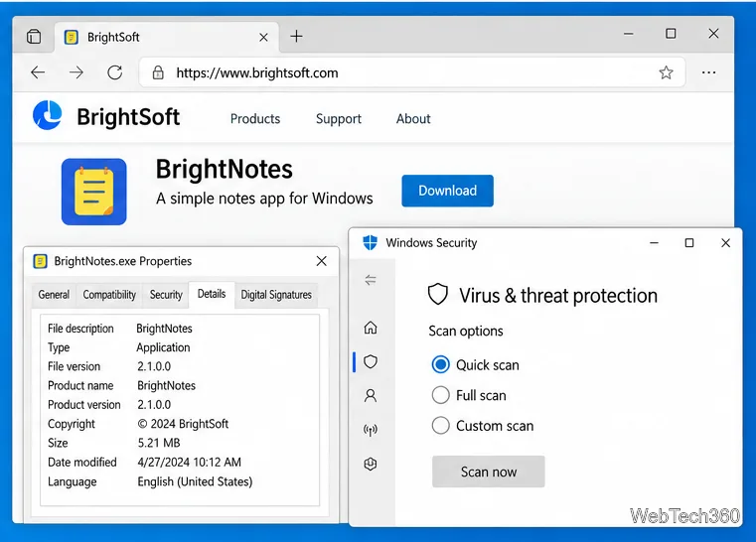Click the browser back arrow
Image resolution: width=756 pixels, height=542 pixels.
(38, 72)
